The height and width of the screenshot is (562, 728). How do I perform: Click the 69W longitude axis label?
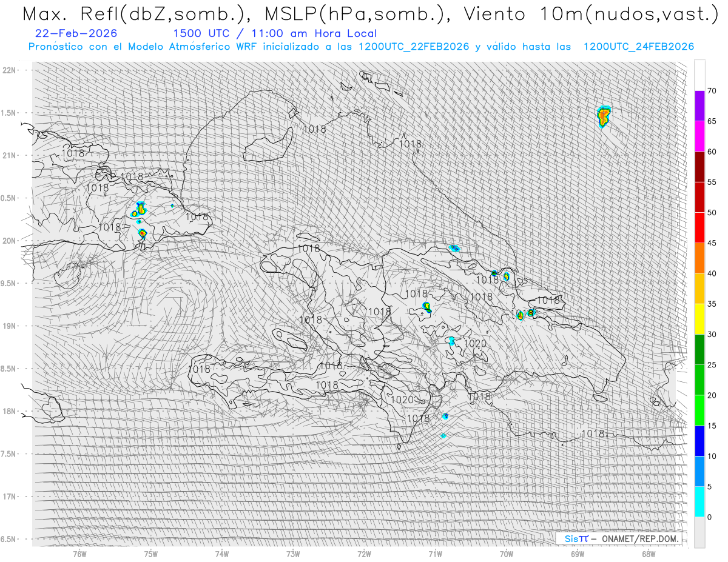coord(578,554)
